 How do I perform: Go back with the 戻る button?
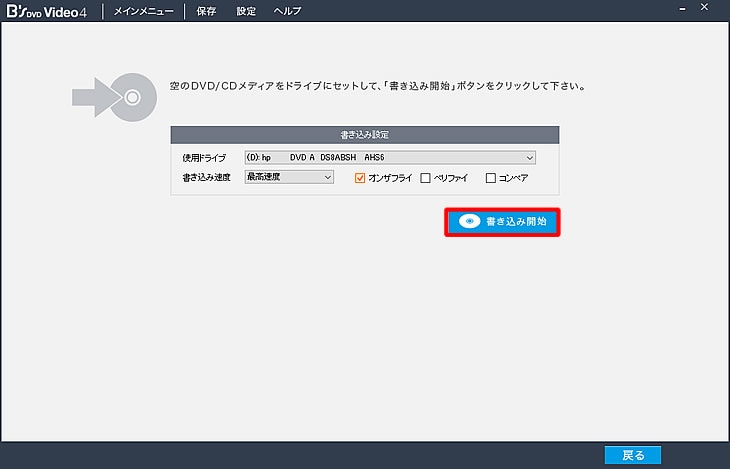tap(633, 455)
